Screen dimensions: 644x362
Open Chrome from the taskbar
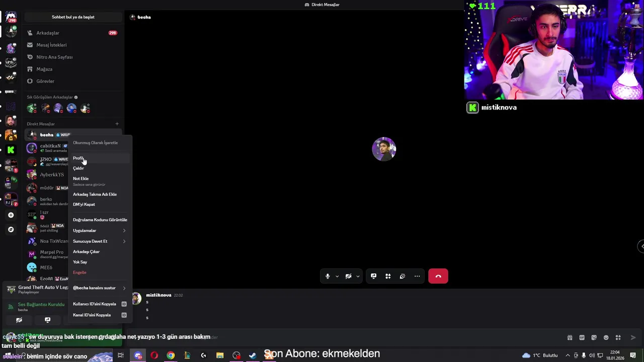[171, 355]
